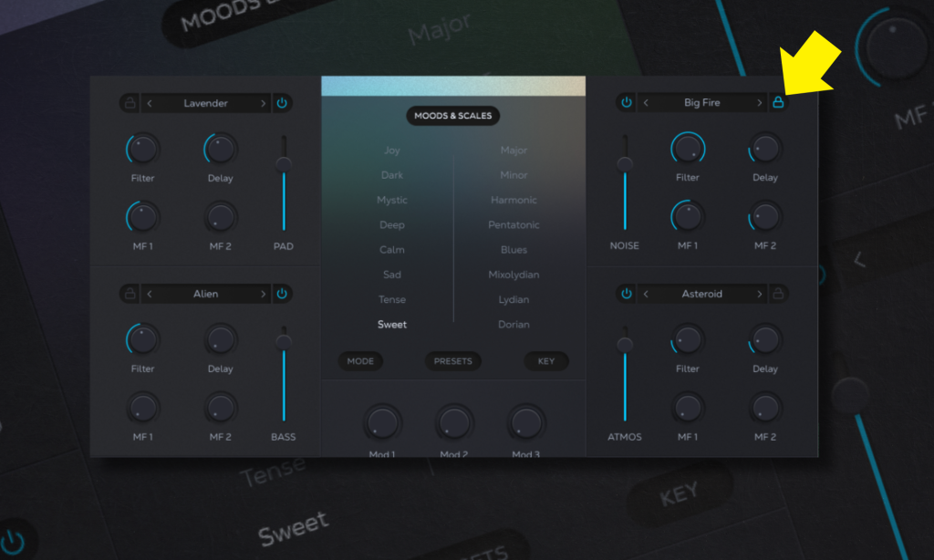Open the Alien preset name selector
The image size is (934, 560).
pyautogui.click(x=205, y=294)
